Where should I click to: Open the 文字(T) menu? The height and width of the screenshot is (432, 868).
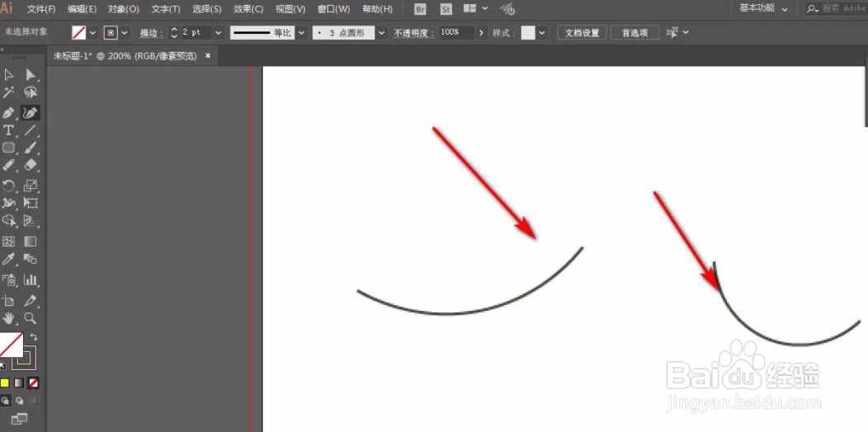(x=166, y=9)
